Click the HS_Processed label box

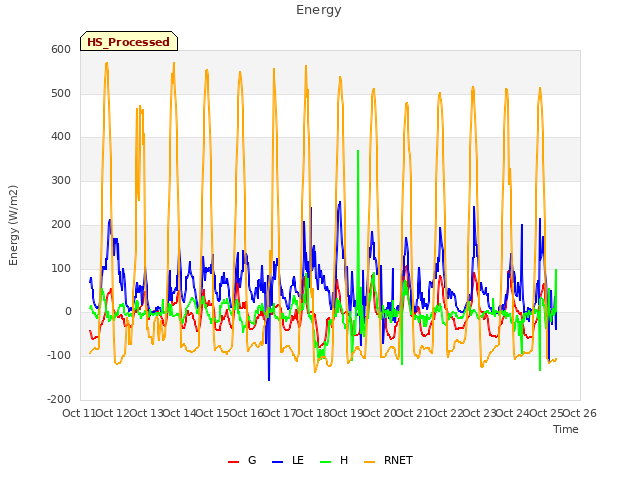pos(129,41)
